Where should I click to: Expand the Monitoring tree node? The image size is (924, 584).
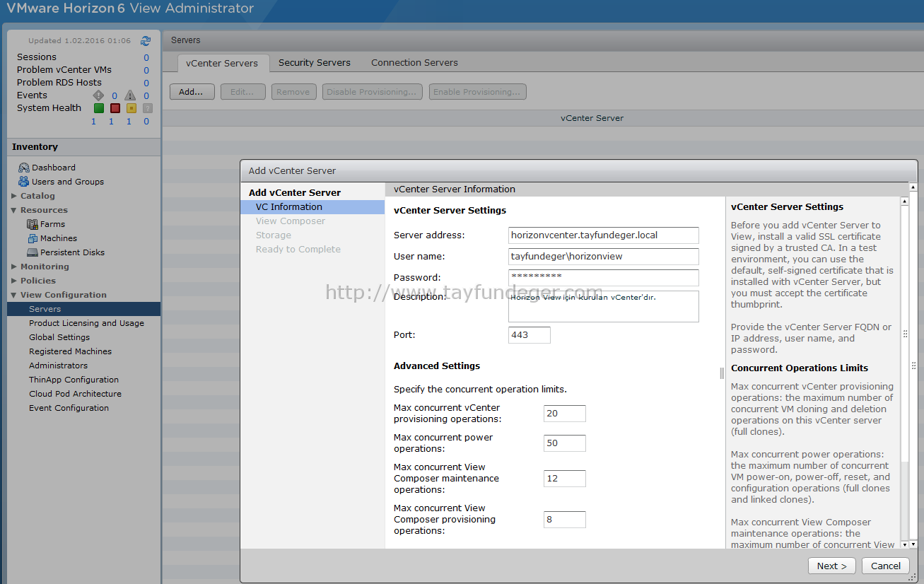(14, 267)
